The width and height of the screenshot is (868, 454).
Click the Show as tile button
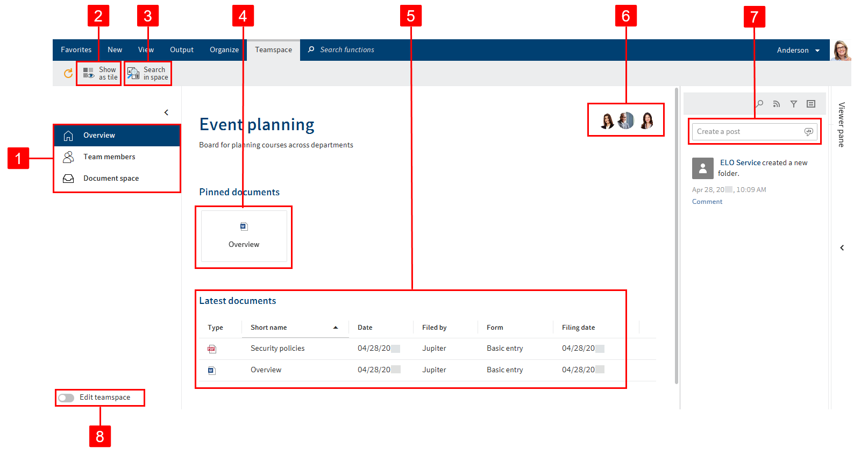tap(99, 74)
